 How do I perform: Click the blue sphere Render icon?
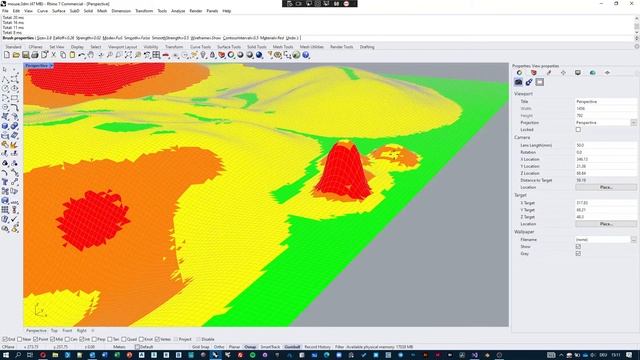tap(259, 55)
